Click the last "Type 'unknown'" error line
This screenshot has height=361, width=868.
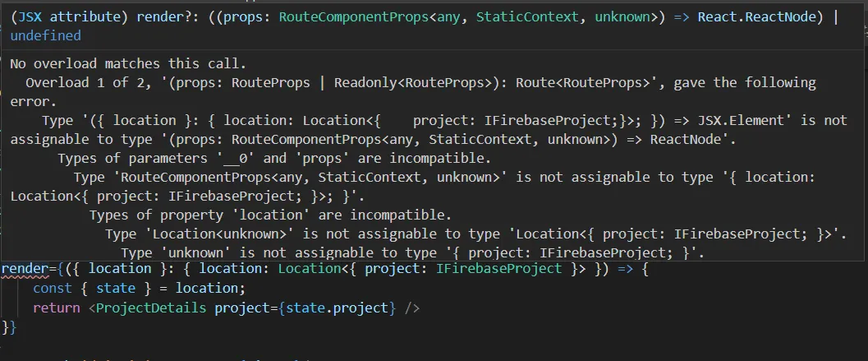tap(413, 253)
